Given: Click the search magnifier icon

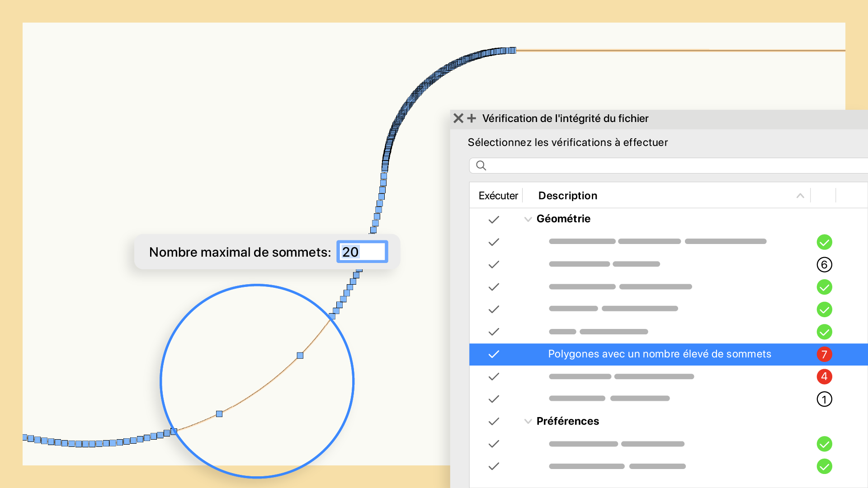Looking at the screenshot, I should [x=481, y=166].
